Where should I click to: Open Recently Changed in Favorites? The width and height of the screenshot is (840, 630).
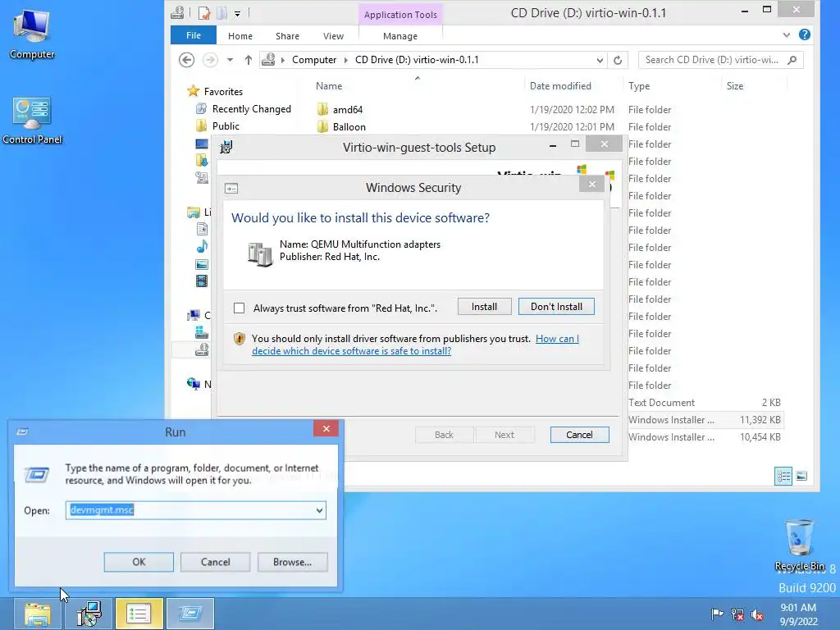tap(251, 109)
